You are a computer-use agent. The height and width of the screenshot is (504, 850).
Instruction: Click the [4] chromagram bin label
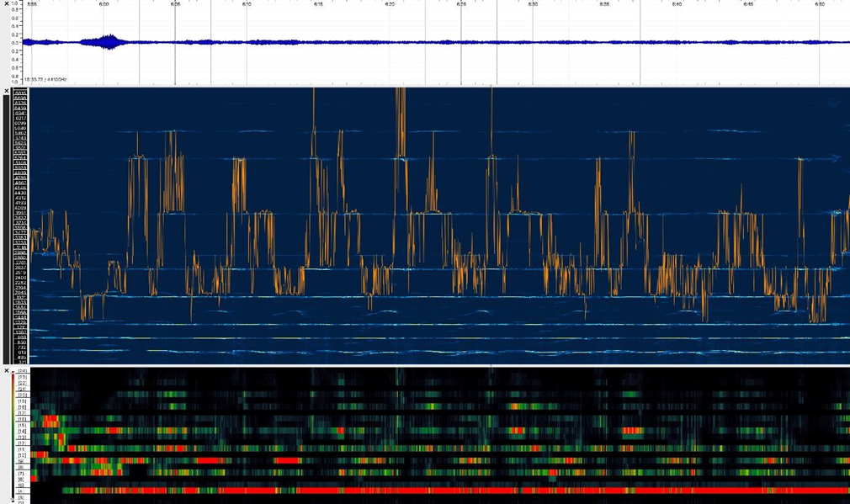(21, 491)
